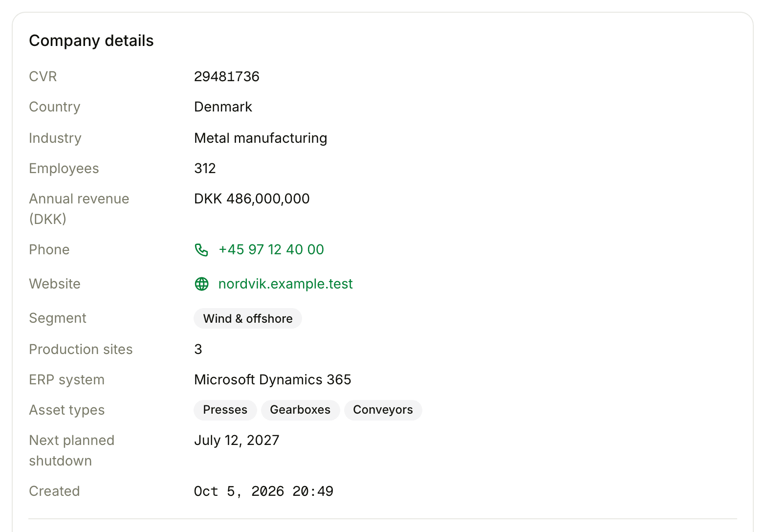Click the Country field label
The width and height of the screenshot is (766, 532).
[55, 107]
